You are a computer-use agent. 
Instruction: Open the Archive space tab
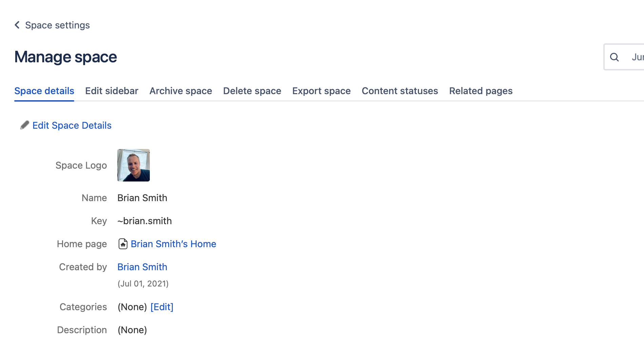180,91
